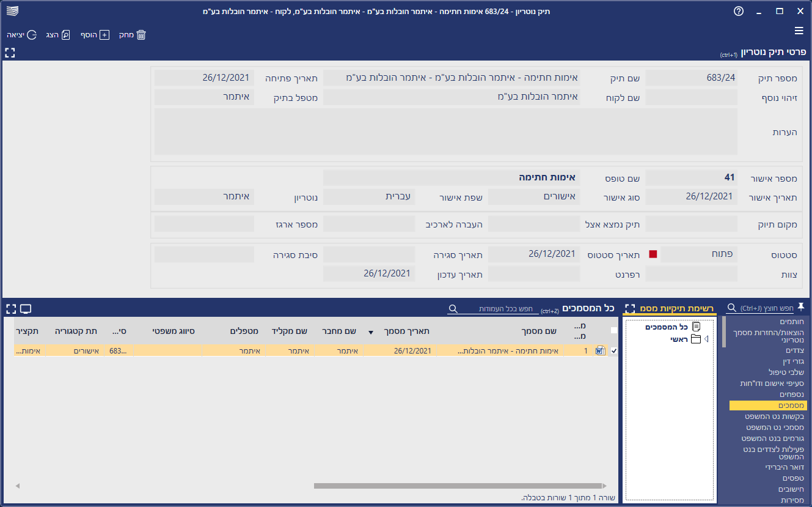Select ראשי in the folders tree
Screen dimensions: 812x507
(679, 339)
